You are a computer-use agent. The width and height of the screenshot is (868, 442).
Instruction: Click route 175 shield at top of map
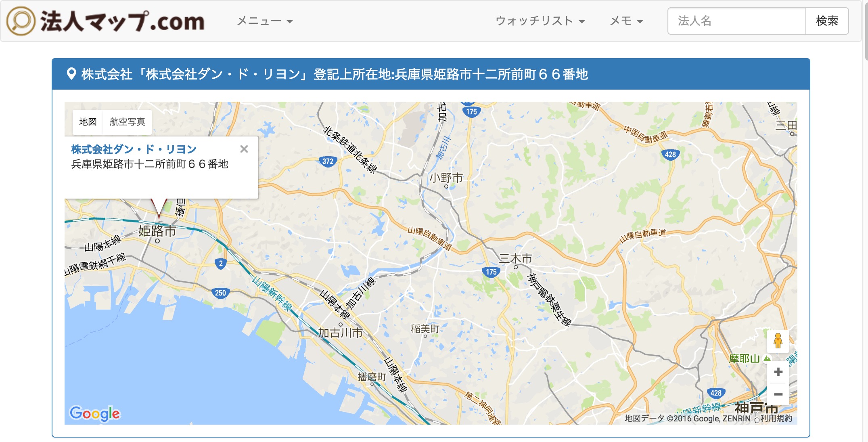(x=471, y=111)
